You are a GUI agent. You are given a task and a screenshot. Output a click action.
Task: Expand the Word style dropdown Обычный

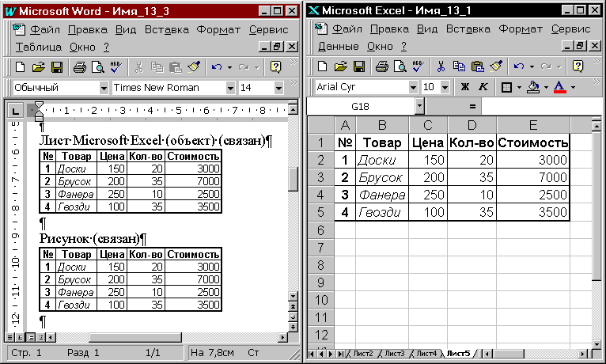click(104, 87)
